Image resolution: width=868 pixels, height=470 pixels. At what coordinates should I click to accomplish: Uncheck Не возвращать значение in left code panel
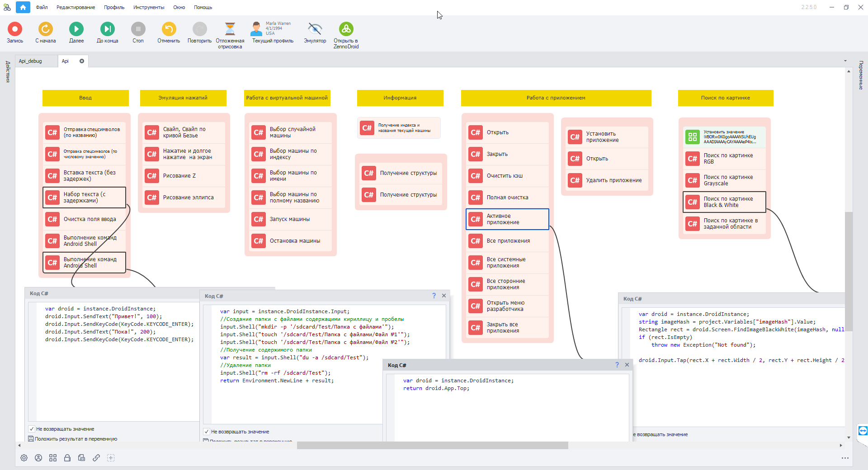click(32, 429)
